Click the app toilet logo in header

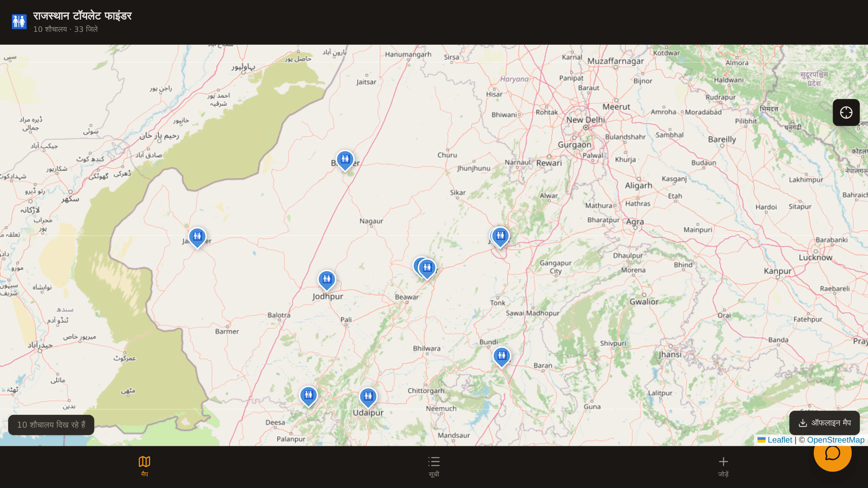(x=19, y=22)
